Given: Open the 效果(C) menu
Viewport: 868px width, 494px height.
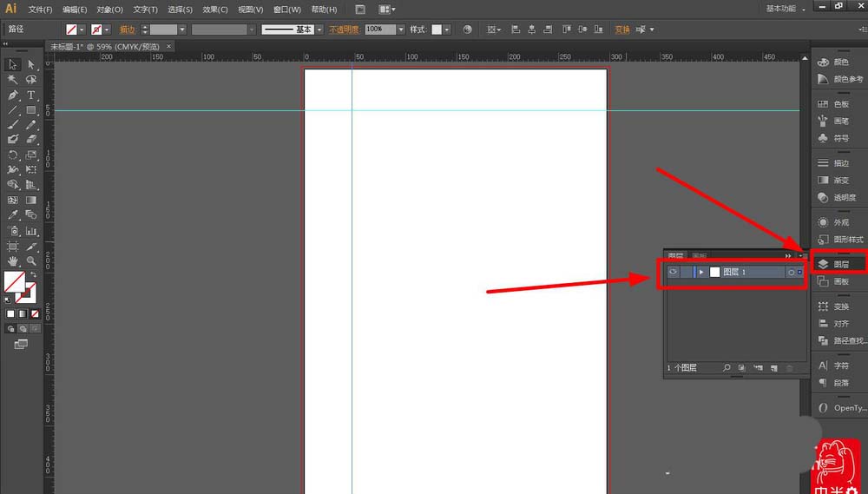Looking at the screenshot, I should 214,10.
